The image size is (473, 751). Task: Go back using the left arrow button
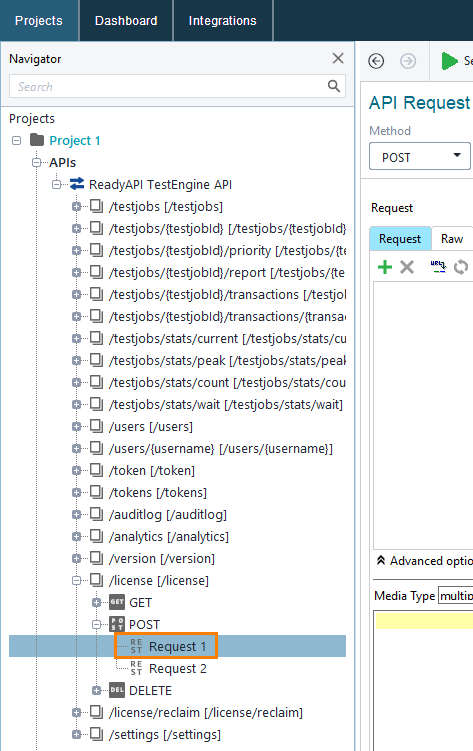(376, 61)
